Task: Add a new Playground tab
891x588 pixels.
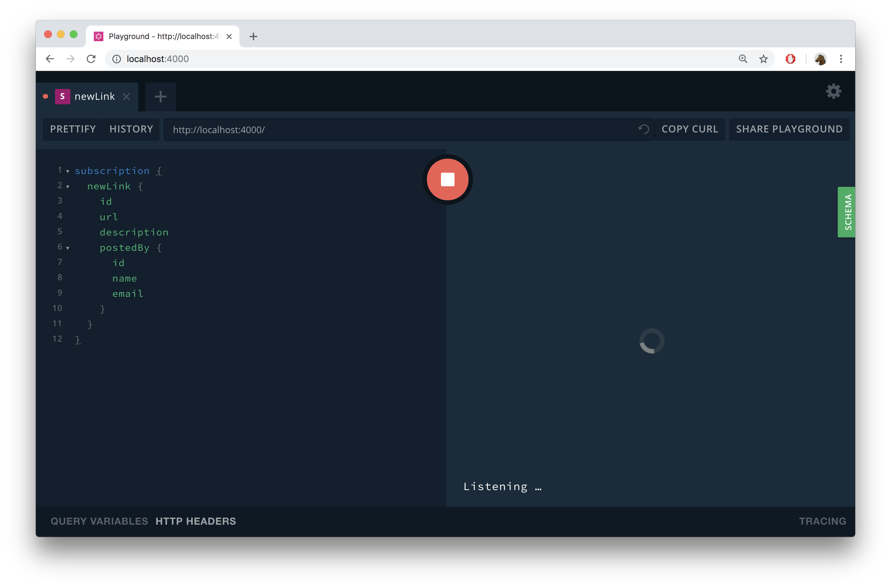Action: (x=161, y=97)
